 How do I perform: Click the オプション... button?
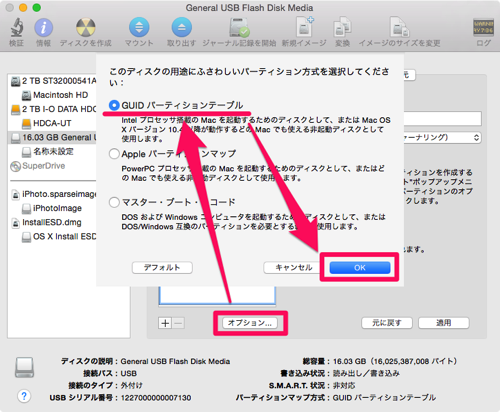pos(250,323)
